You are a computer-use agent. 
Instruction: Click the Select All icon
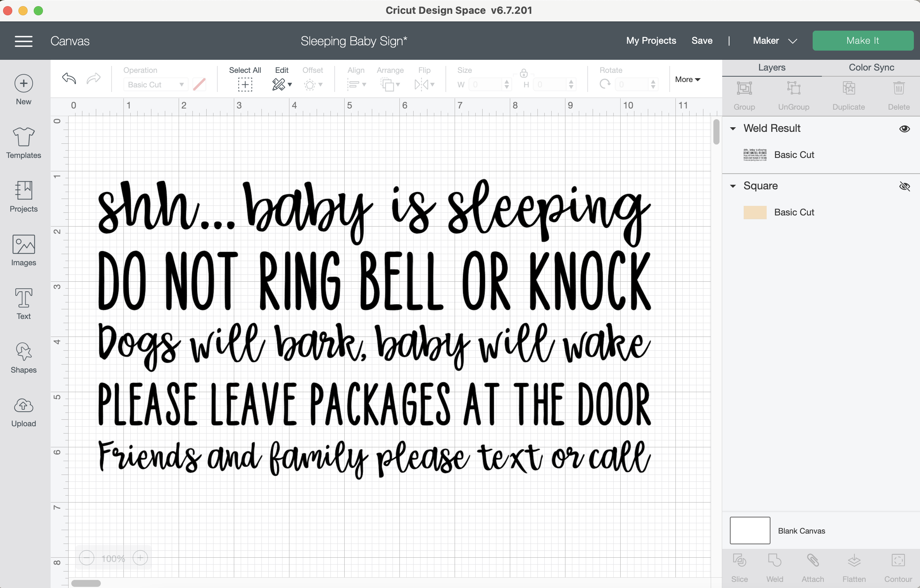245,84
